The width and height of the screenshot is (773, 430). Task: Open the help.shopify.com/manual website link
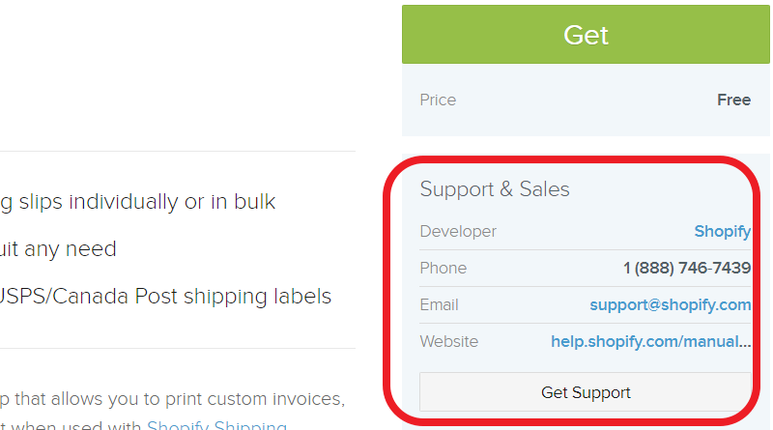pyautogui.click(x=650, y=341)
